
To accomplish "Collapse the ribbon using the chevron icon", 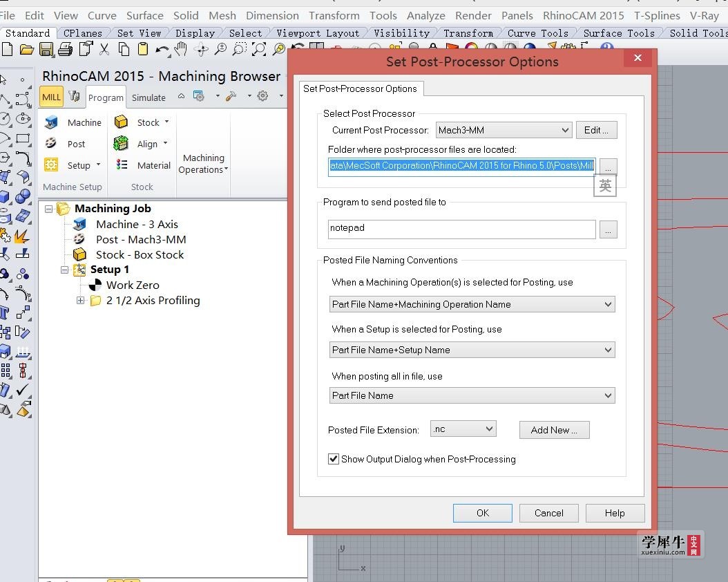I will click(182, 96).
